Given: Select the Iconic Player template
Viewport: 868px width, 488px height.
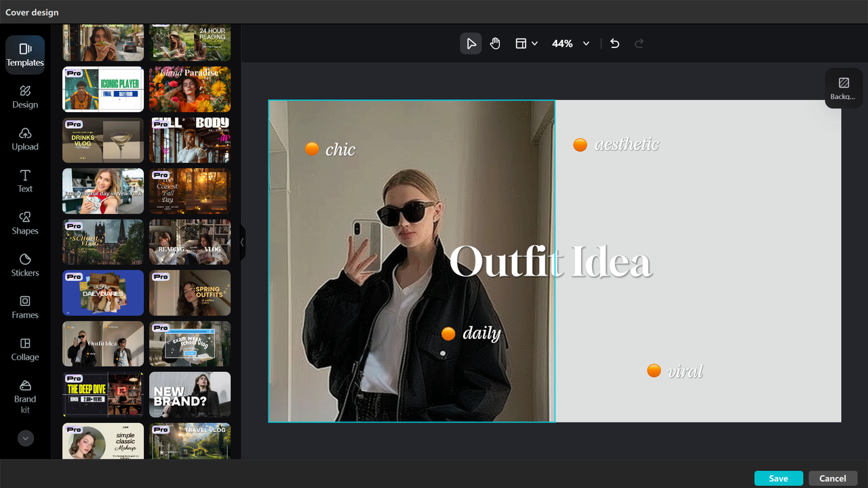Looking at the screenshot, I should [x=103, y=89].
